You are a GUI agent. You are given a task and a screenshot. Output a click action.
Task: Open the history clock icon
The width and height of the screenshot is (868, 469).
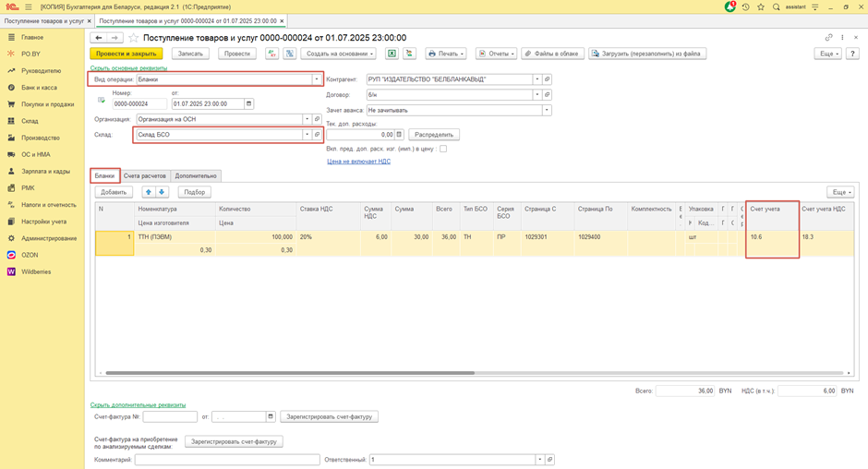[x=746, y=7]
